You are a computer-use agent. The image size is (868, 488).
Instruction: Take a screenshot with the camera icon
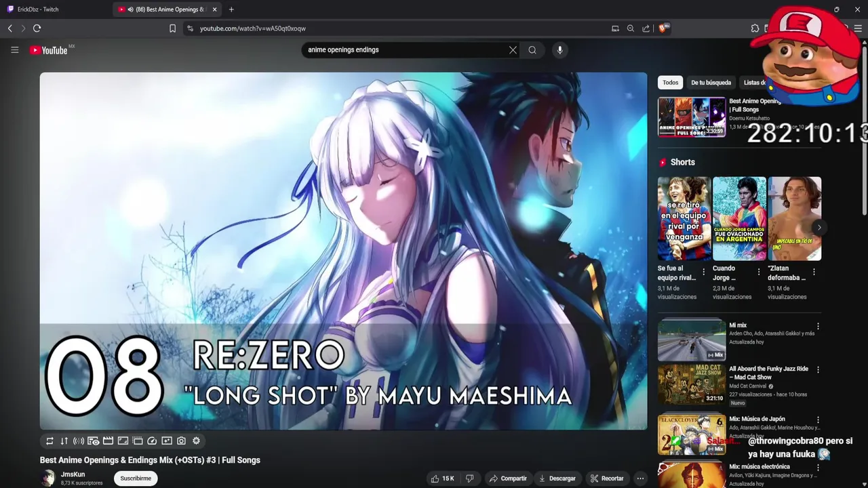(181, 441)
